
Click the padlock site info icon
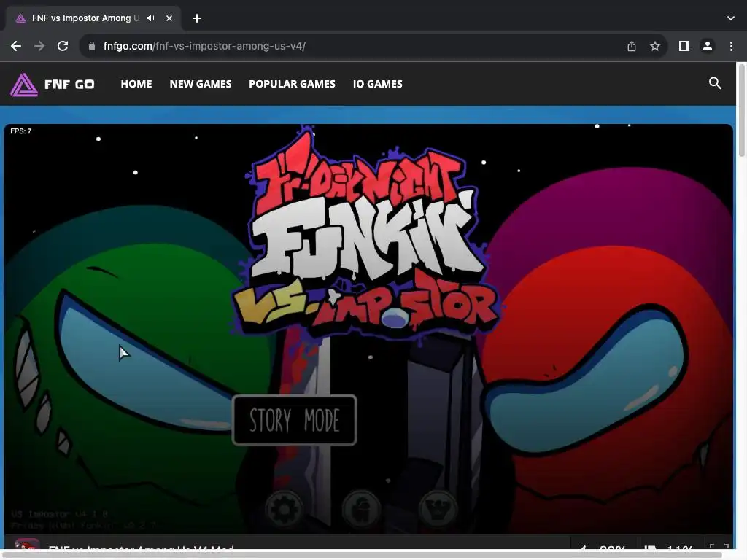click(92, 46)
